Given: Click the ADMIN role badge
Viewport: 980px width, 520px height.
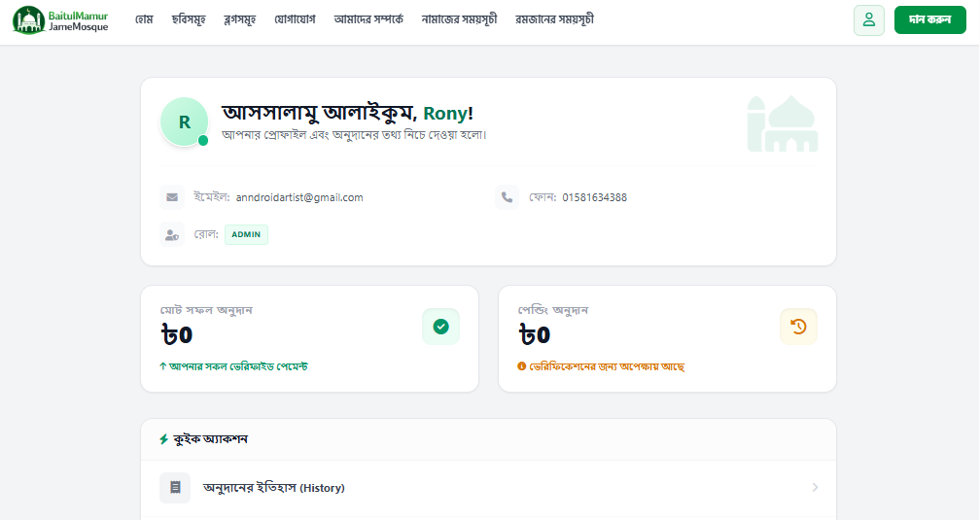Looking at the screenshot, I should click(x=246, y=234).
